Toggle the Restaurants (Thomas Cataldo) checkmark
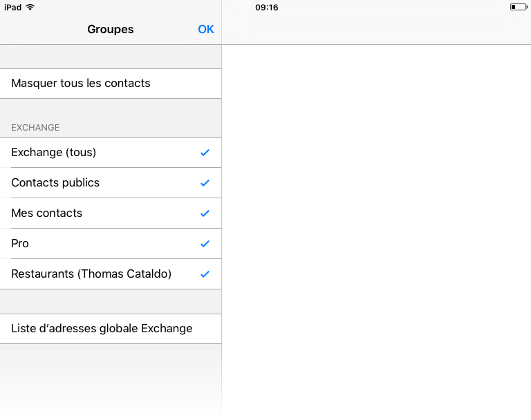 point(205,274)
